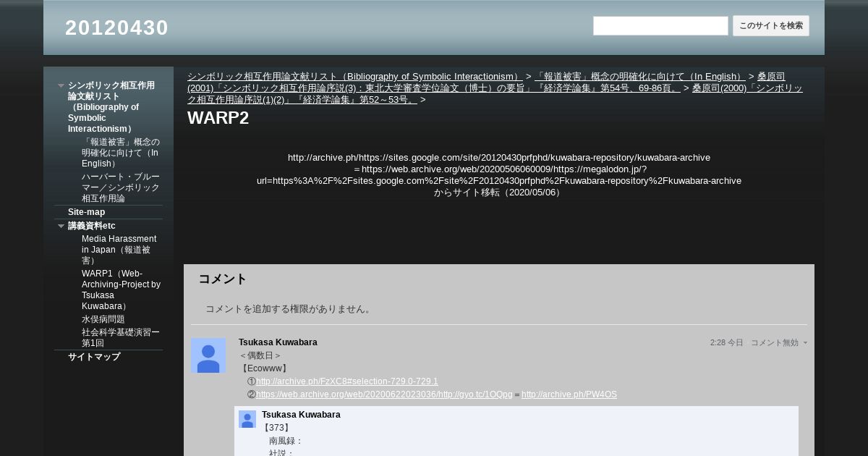This screenshot has height=456, width=868.
Task: Open archive.ph/PW4OS link in the comment
Action: point(569,394)
